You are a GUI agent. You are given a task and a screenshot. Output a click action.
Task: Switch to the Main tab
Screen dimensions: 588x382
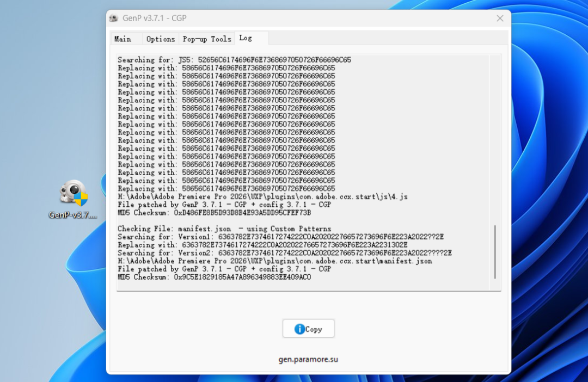click(x=122, y=39)
